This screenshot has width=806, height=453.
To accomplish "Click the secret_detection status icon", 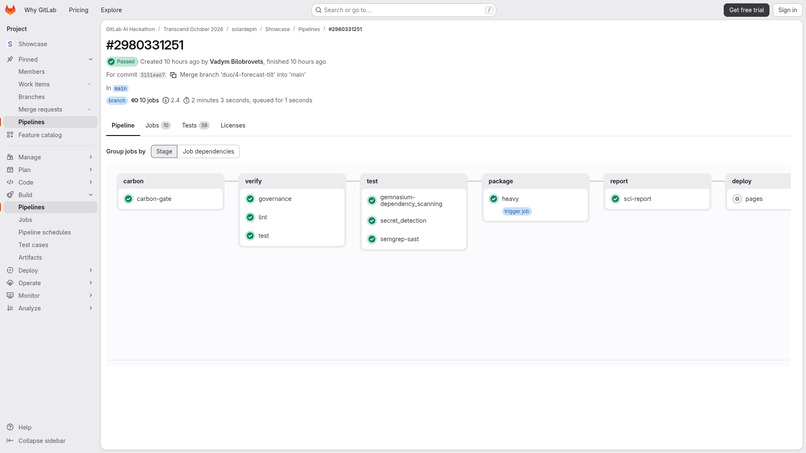I will tap(372, 221).
